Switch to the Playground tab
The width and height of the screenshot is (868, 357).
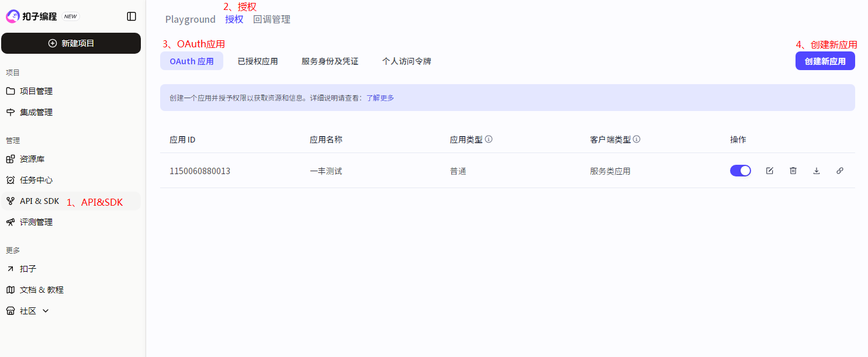tap(190, 19)
